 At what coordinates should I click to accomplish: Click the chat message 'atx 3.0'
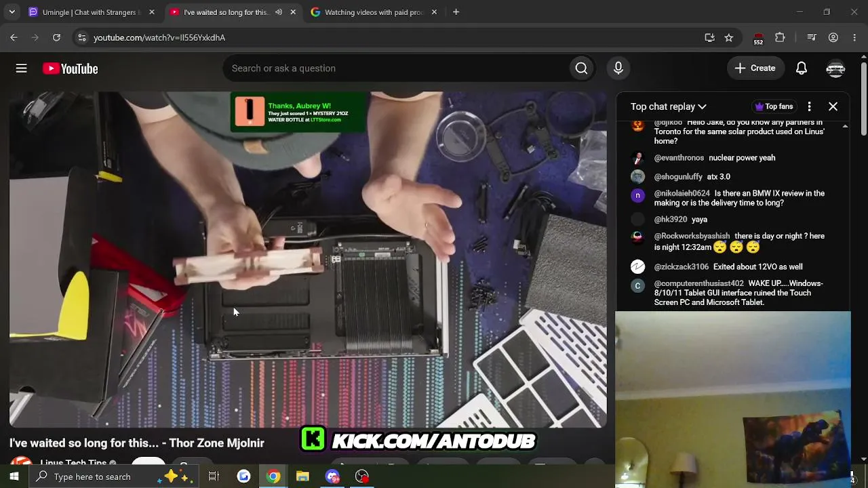pyautogui.click(x=719, y=177)
